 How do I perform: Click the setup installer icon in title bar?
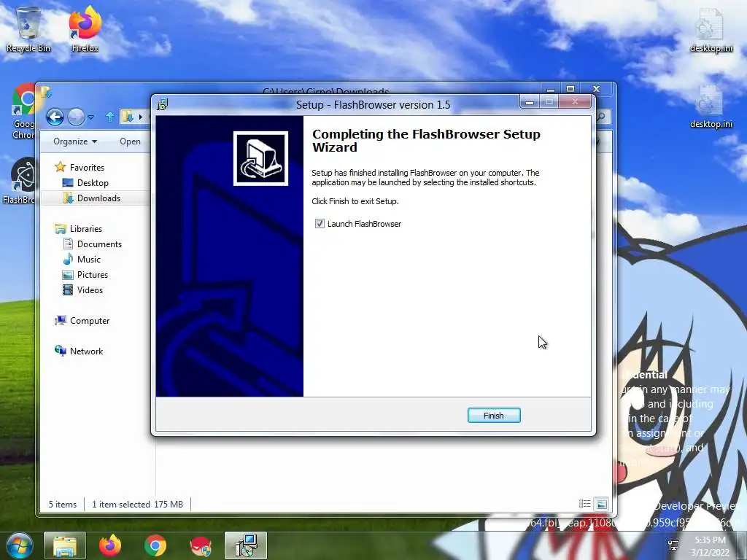[x=163, y=104]
